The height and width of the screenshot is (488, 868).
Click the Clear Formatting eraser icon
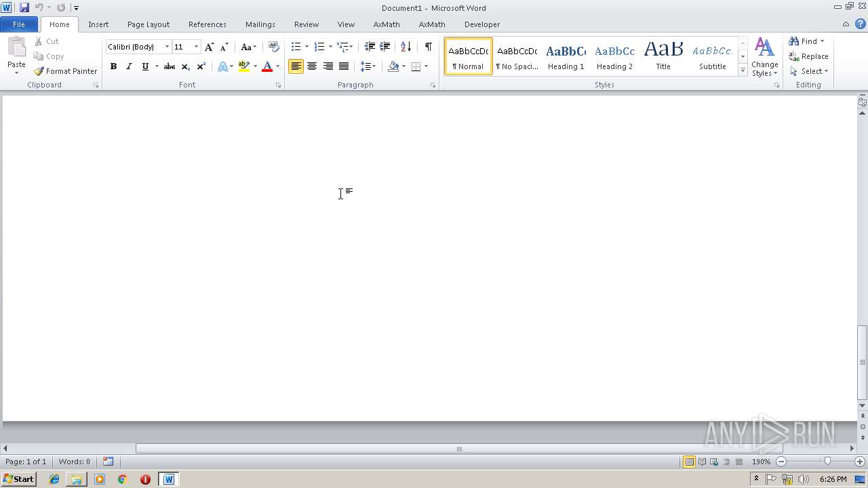(x=273, y=47)
